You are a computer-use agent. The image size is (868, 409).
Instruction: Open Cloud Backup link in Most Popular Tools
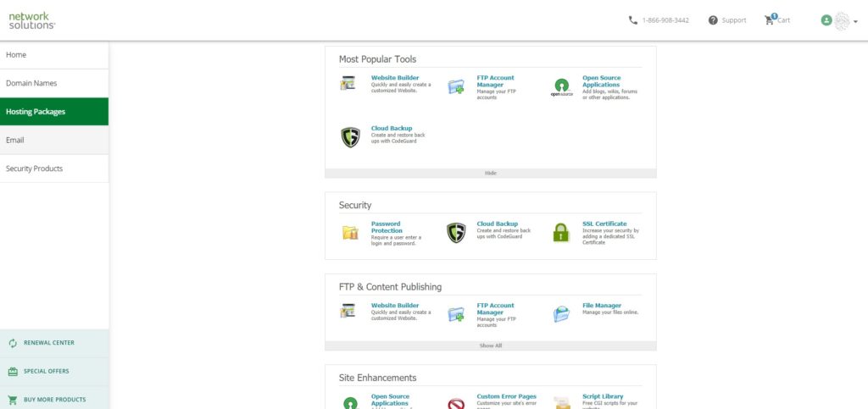click(x=392, y=128)
